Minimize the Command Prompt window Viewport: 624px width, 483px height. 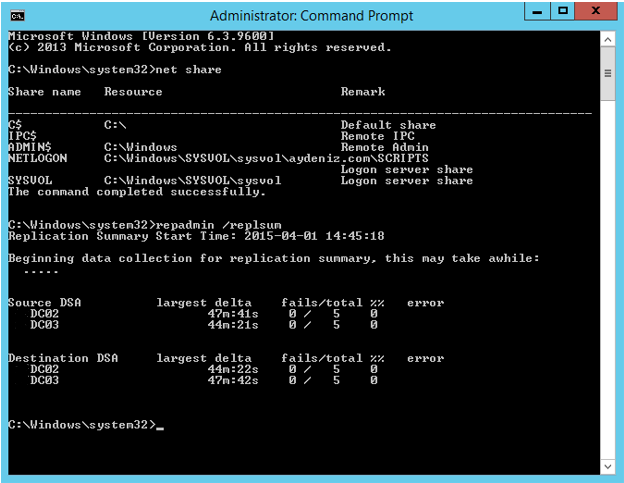[x=537, y=11]
